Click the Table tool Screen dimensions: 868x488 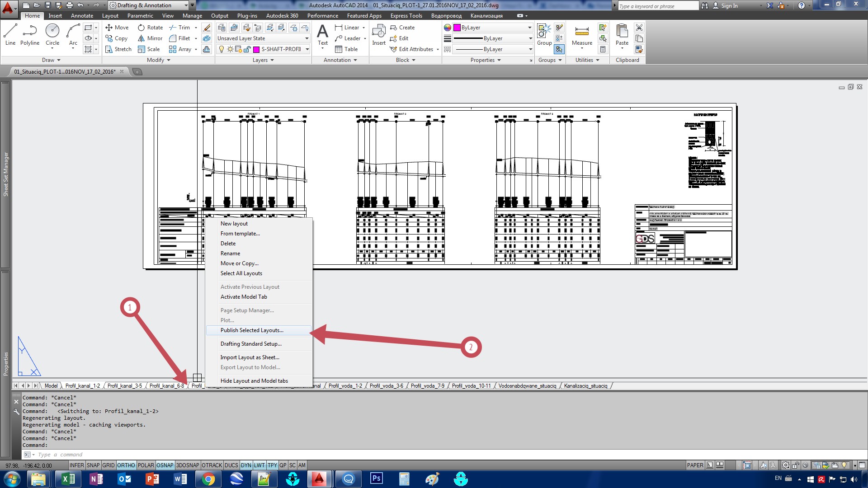pos(346,49)
